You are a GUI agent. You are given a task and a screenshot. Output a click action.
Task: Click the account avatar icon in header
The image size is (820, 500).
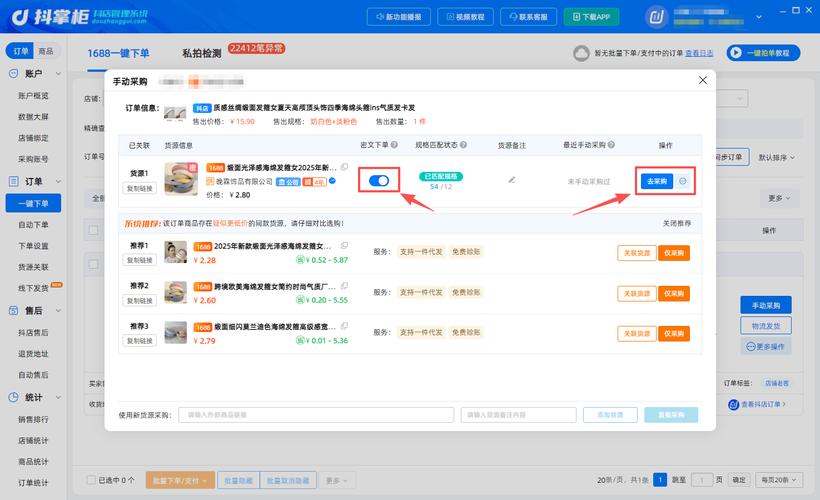coord(656,17)
